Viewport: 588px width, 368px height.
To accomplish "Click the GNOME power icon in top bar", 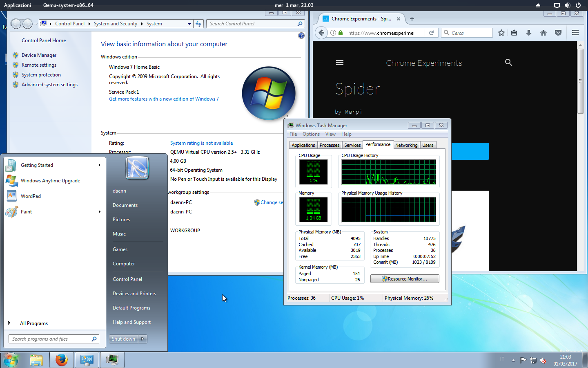I will pyautogui.click(x=578, y=5).
